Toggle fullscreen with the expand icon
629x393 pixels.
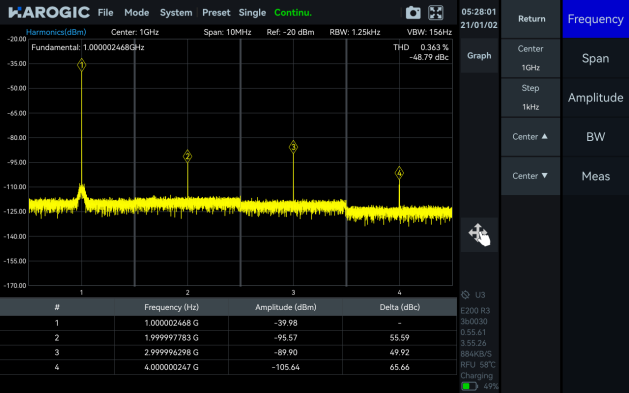pos(436,13)
